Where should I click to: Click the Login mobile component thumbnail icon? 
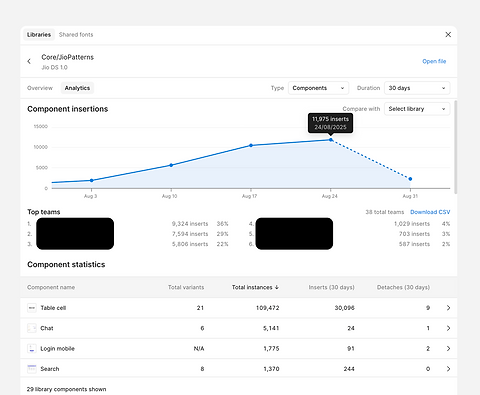(x=32, y=349)
